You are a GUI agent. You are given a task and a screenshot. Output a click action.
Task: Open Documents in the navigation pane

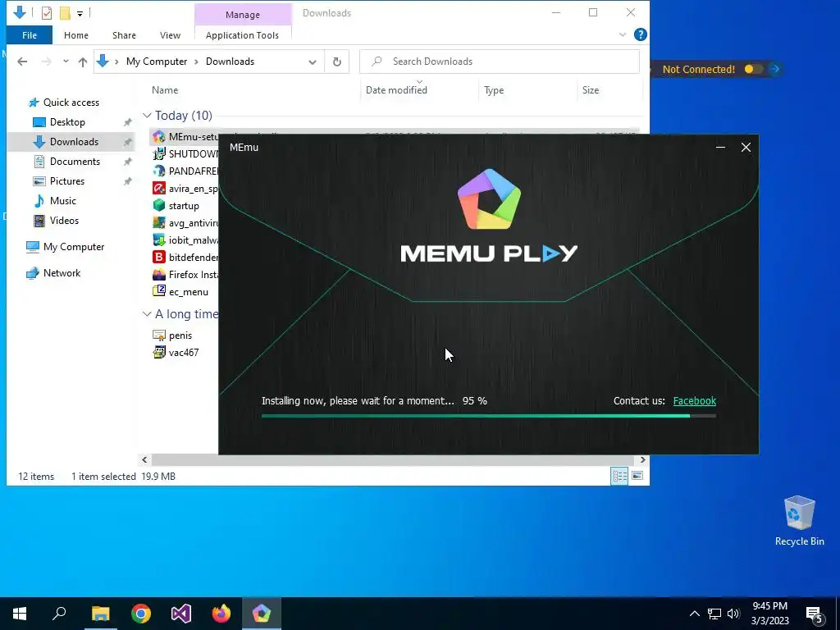click(x=75, y=162)
